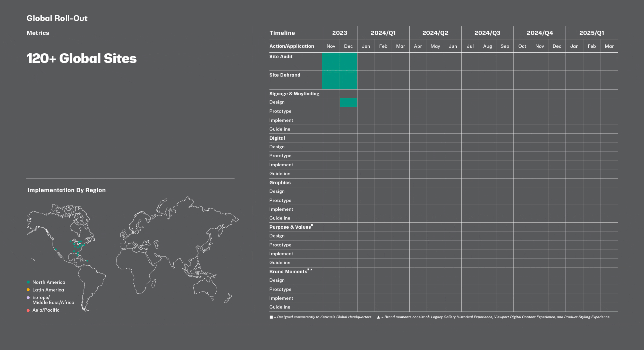Click the "Oct" month header
The image size is (644, 350).
(x=522, y=46)
